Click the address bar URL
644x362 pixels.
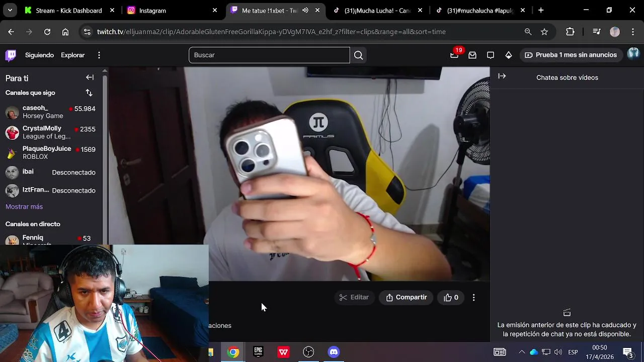pyautogui.click(x=271, y=32)
